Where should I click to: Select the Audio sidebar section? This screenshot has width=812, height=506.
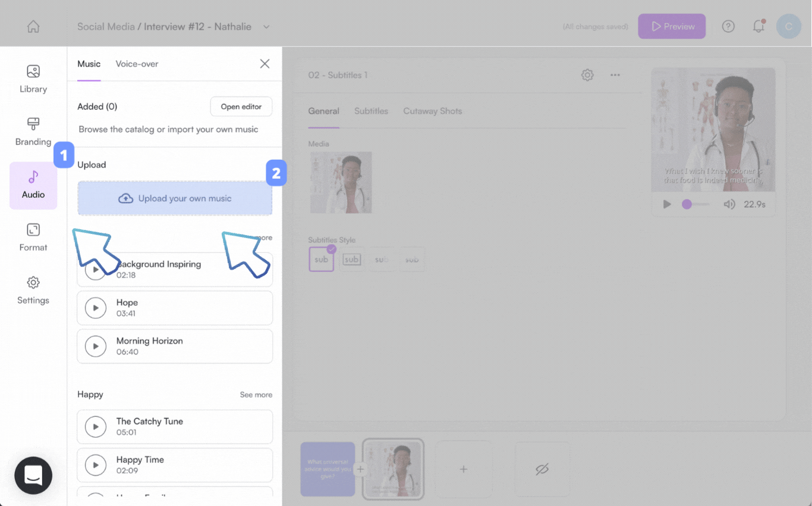(x=33, y=185)
